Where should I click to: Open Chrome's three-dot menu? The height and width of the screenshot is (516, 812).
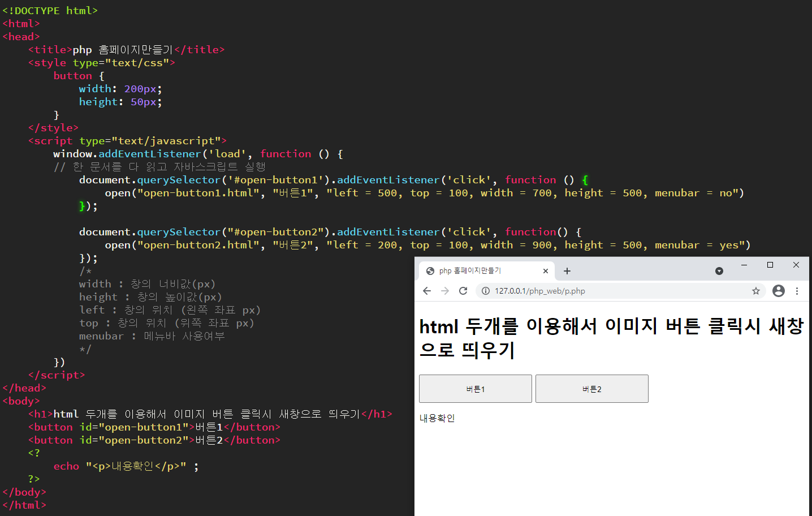point(797,291)
